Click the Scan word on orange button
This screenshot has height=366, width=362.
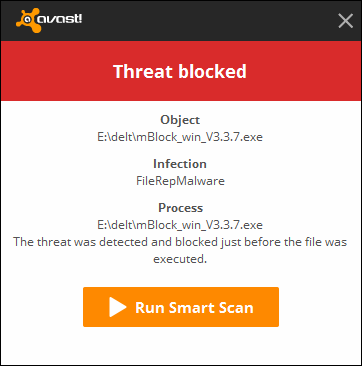237,307
